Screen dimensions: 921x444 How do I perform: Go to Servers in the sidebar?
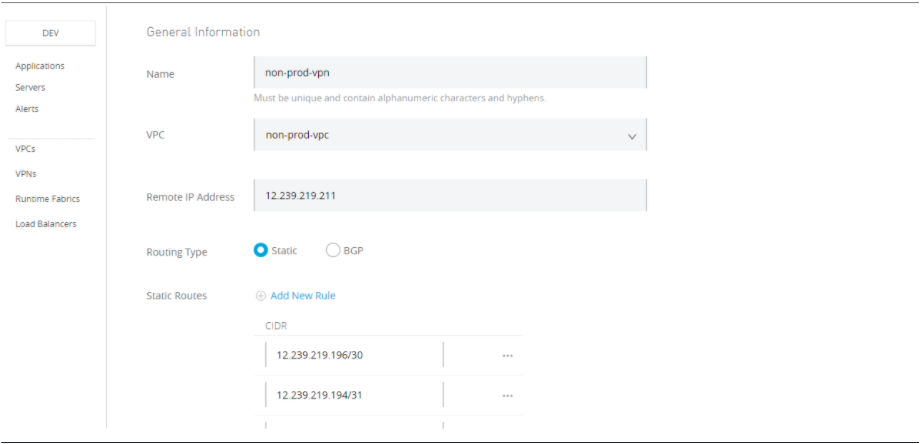pos(30,87)
